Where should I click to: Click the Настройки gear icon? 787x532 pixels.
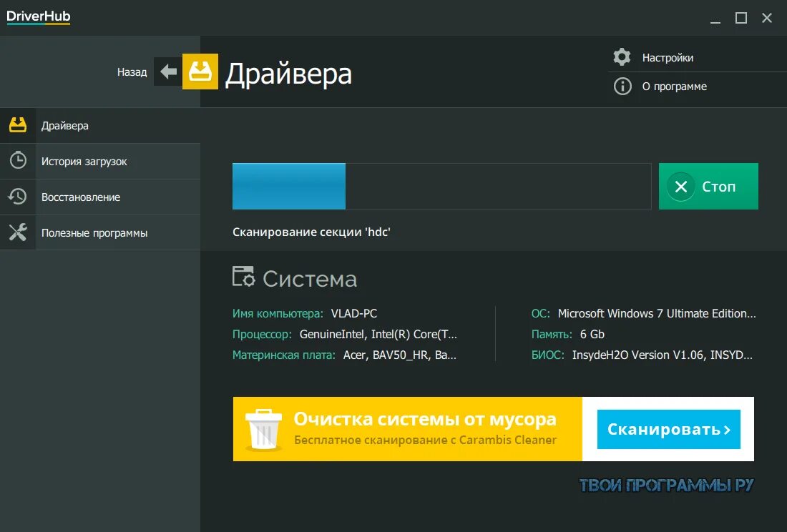click(622, 57)
